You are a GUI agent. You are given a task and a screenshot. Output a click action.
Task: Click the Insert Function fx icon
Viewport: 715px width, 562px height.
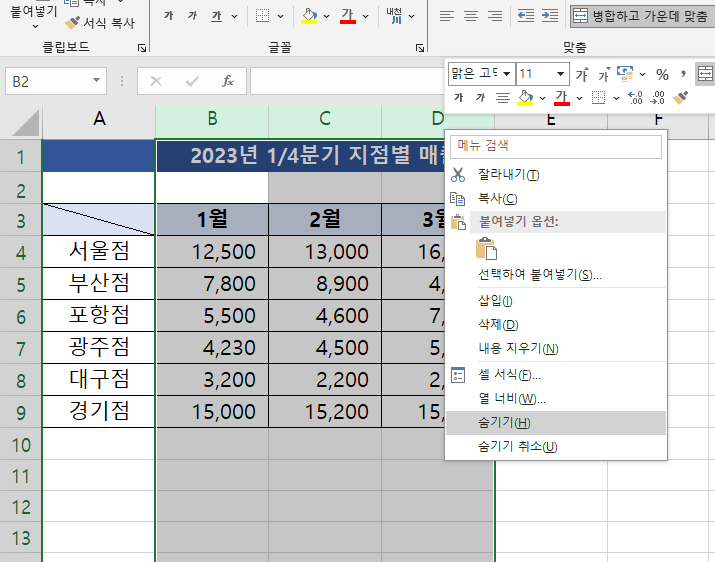click(x=228, y=81)
